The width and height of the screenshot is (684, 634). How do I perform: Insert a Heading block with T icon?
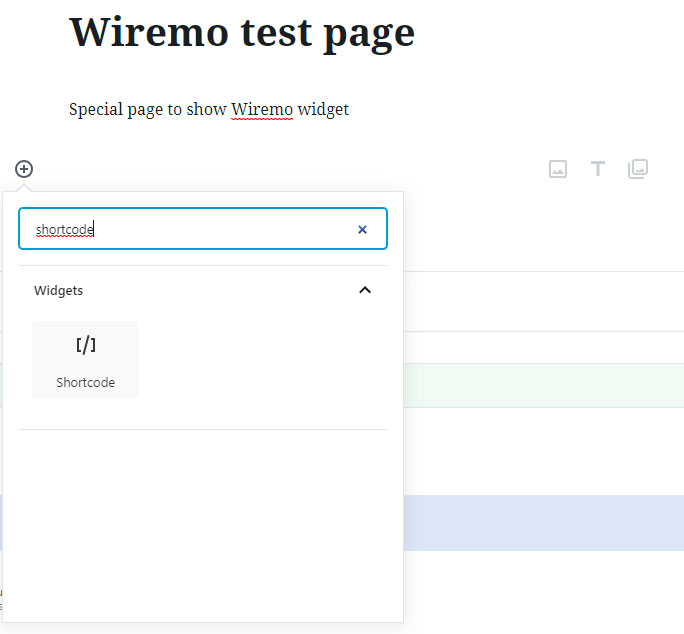[x=598, y=168]
